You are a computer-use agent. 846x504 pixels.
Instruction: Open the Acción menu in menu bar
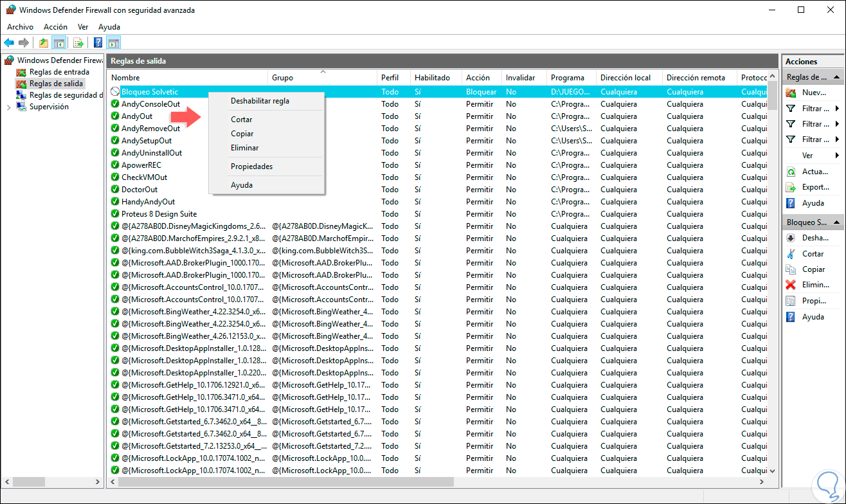55,27
